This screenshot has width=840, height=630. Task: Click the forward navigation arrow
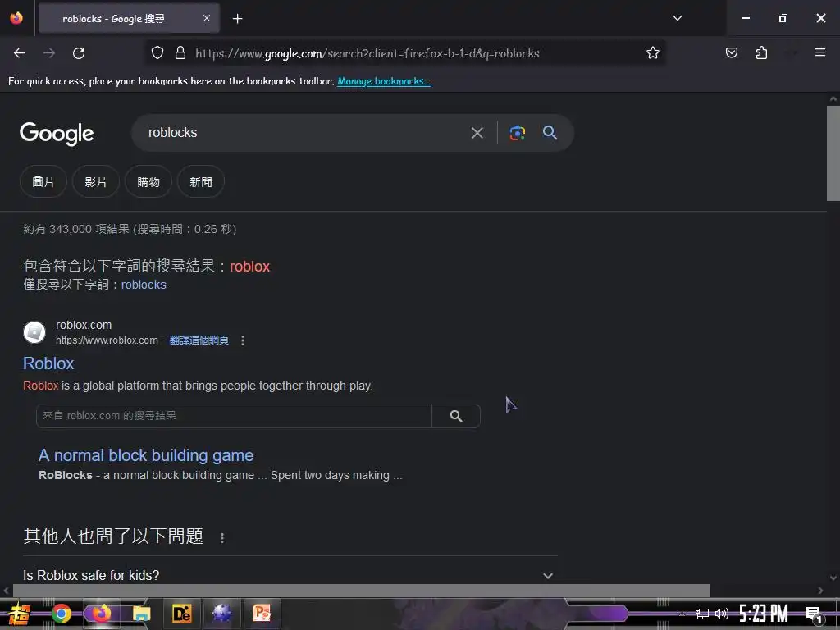point(49,53)
